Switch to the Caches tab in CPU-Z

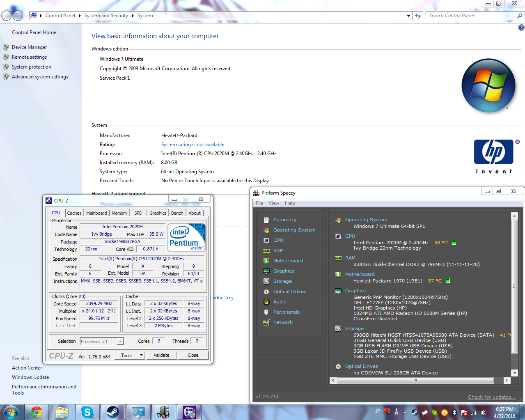tap(74, 213)
